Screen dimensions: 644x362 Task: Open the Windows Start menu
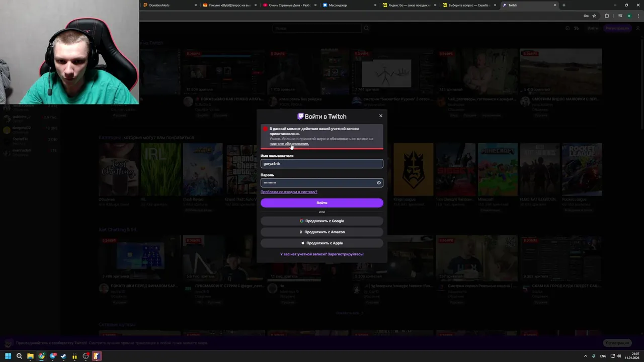pyautogui.click(x=8, y=356)
